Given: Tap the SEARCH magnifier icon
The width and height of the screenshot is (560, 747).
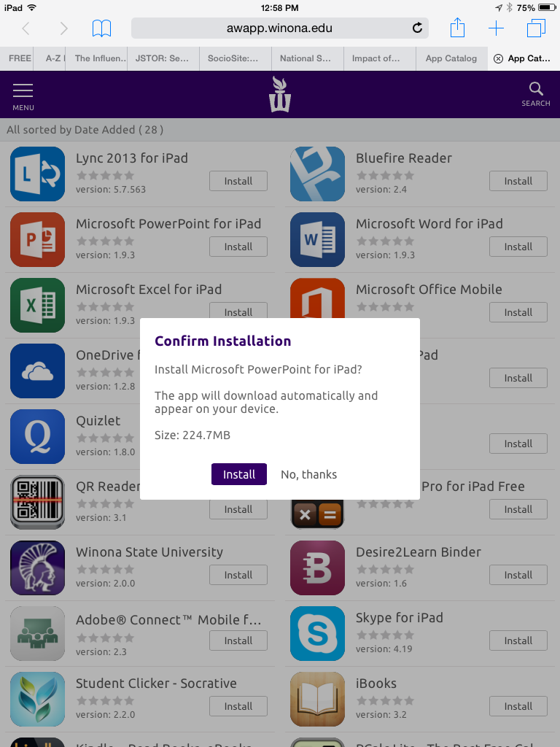Looking at the screenshot, I should pyautogui.click(x=536, y=94).
